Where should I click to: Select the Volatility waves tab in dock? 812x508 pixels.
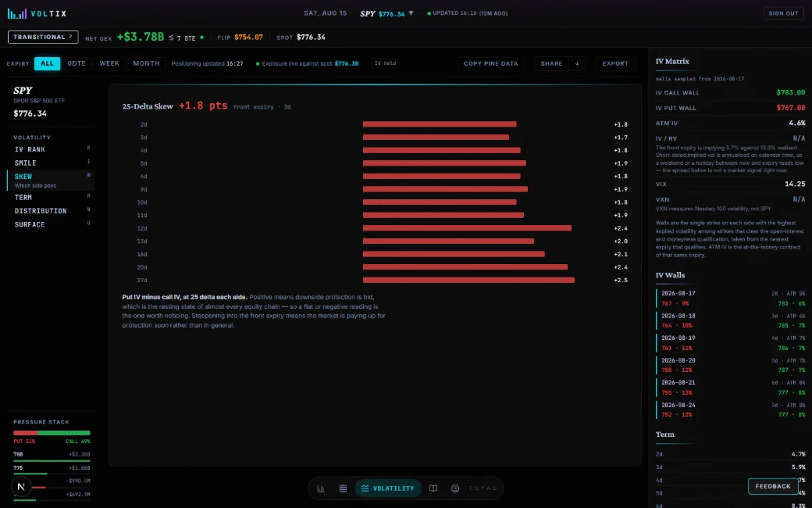click(x=388, y=488)
